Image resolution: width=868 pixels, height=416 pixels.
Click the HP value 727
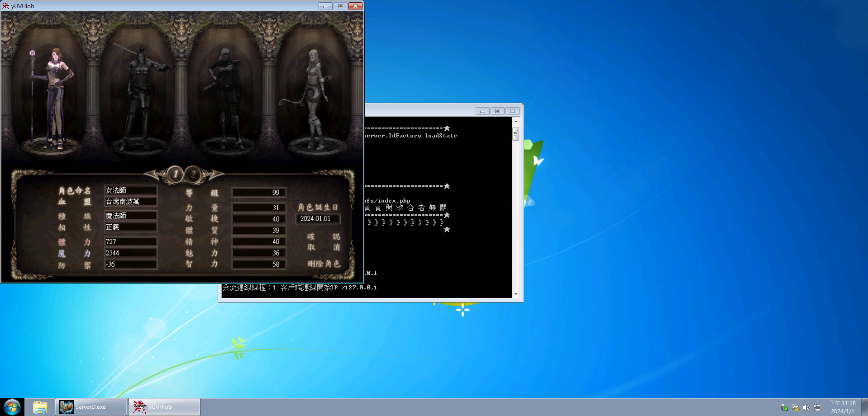(x=131, y=241)
